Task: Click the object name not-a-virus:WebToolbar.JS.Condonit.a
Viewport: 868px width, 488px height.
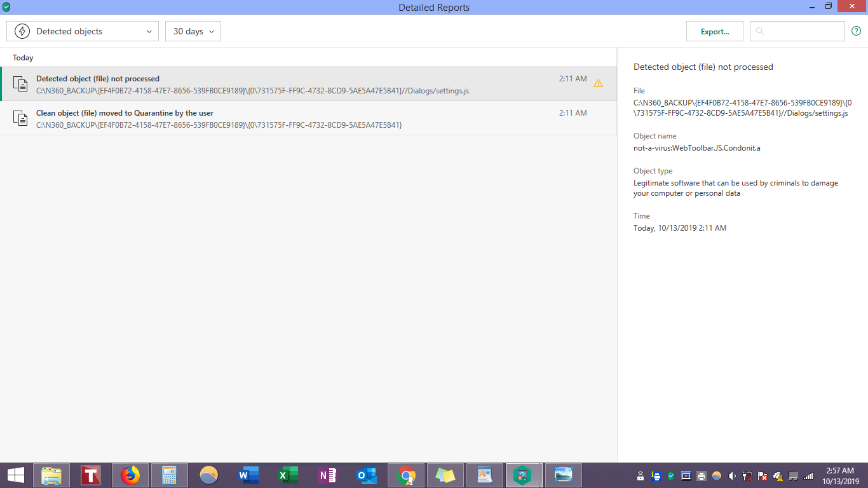Action: click(x=697, y=148)
